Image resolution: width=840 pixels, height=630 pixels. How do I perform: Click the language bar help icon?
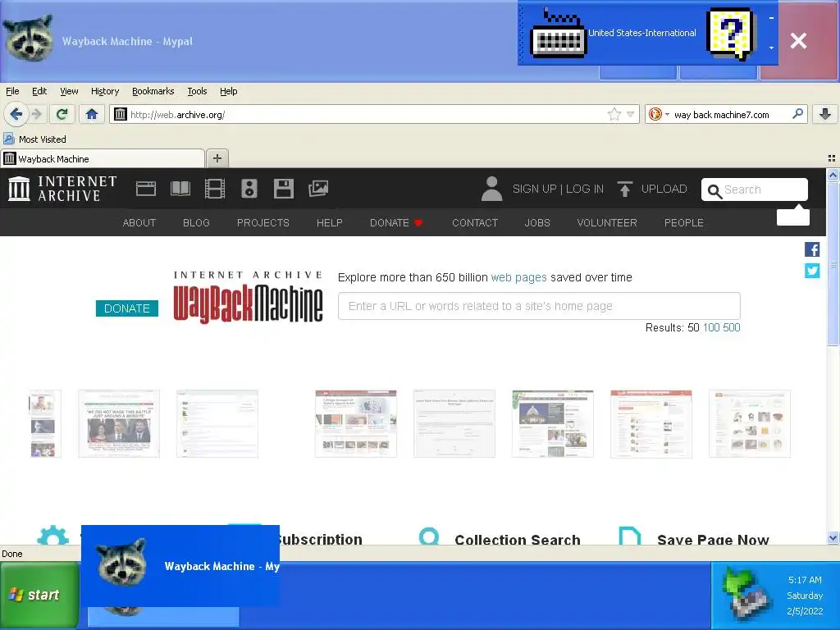point(731,33)
